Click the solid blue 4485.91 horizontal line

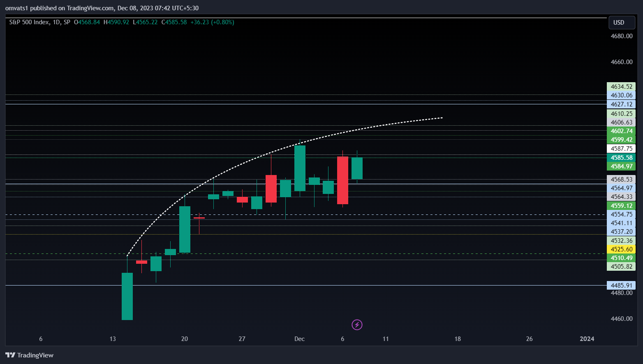pos(306,285)
